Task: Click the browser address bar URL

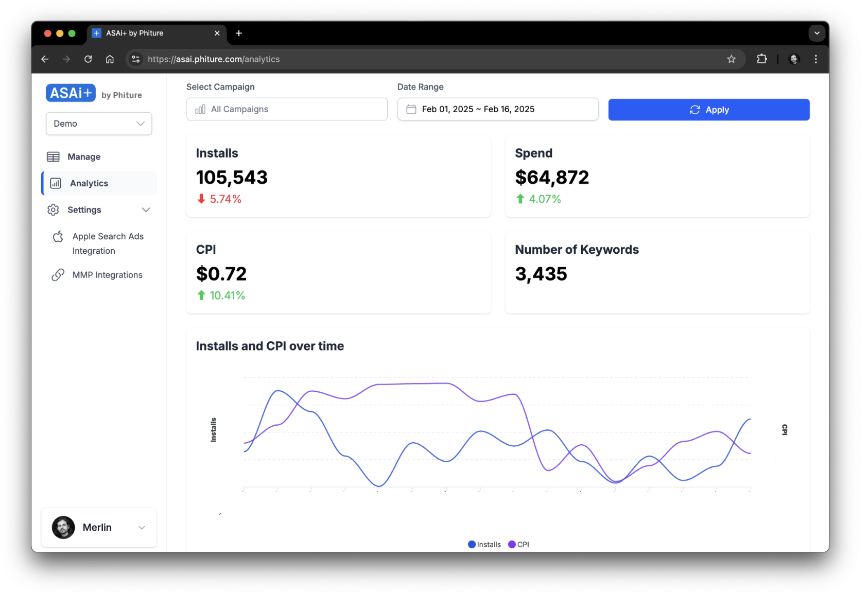Action: (x=214, y=59)
